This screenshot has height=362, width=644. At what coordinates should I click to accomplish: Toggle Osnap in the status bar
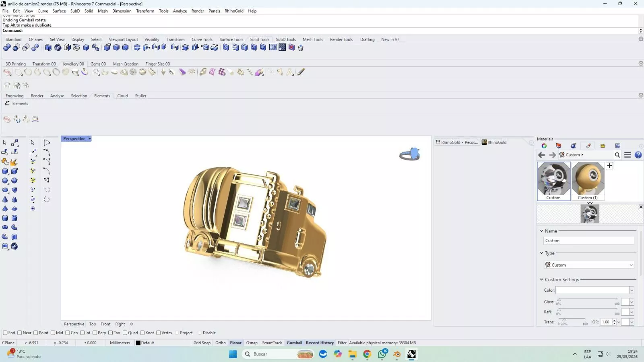(252, 343)
